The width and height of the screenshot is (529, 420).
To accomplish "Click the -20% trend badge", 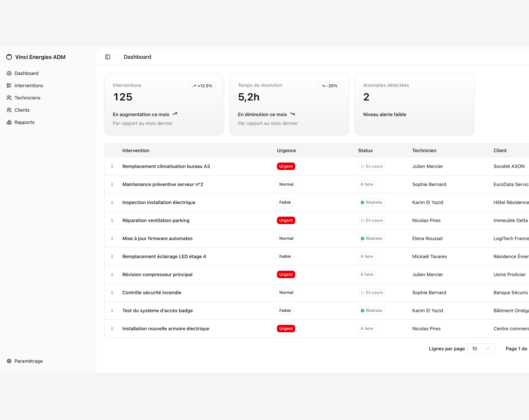I will pos(329,86).
